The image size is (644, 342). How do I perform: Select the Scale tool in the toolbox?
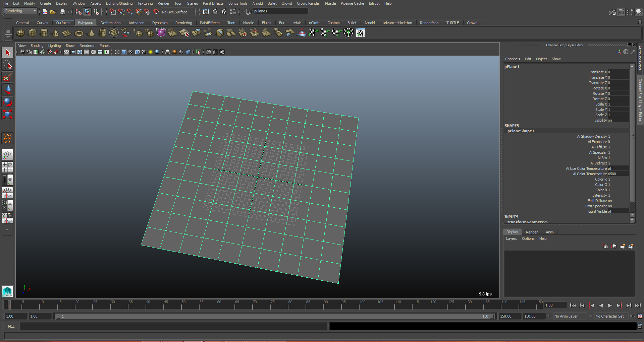pyautogui.click(x=7, y=114)
